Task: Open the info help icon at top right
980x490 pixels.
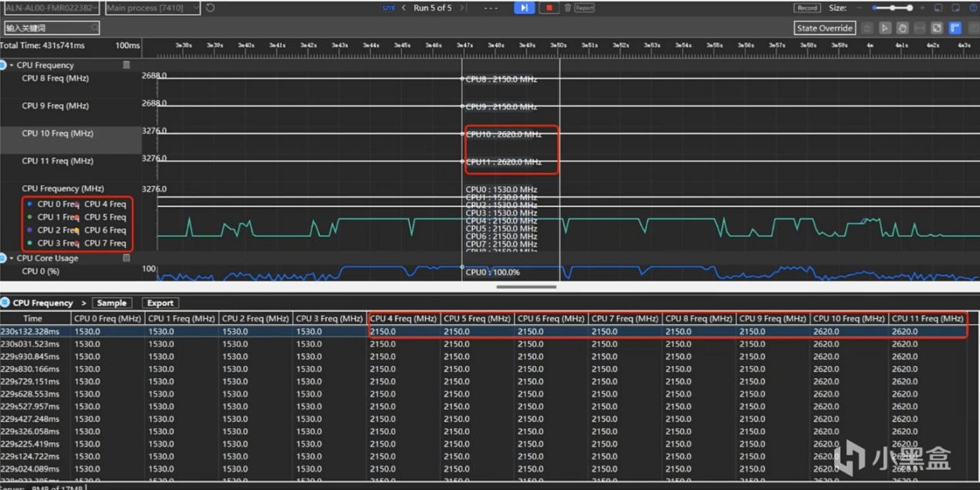Action: [x=973, y=8]
